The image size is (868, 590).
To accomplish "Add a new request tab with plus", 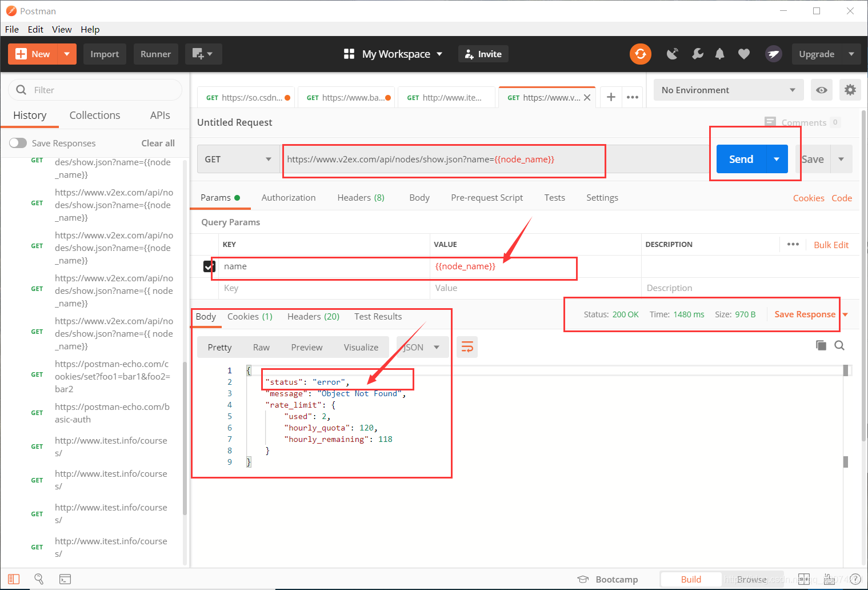I will pos(611,97).
